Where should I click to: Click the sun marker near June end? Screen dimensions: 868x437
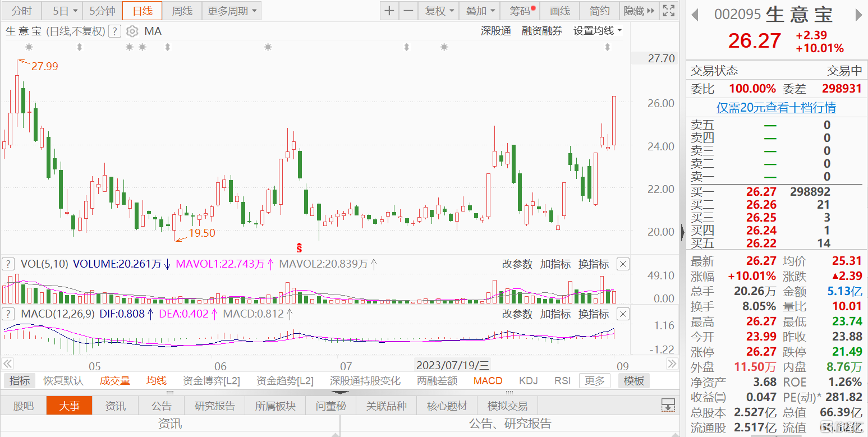click(x=268, y=47)
